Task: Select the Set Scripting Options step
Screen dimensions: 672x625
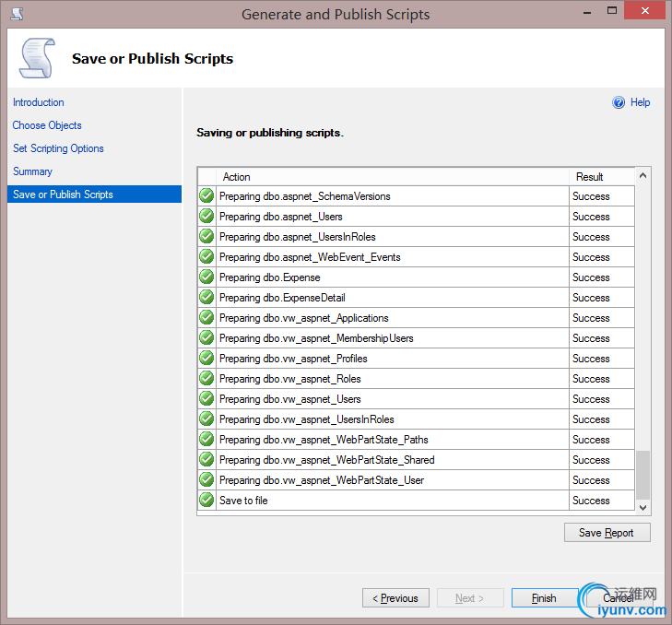Action: point(58,148)
